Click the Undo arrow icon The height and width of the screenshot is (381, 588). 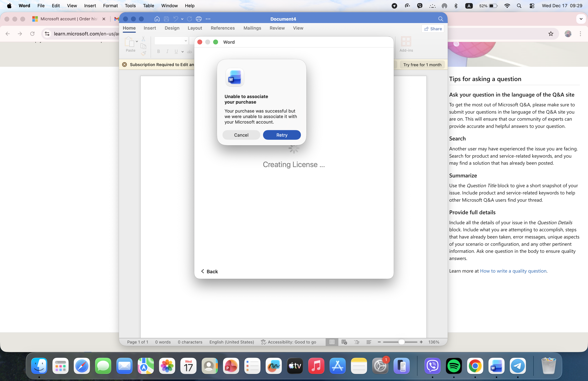click(176, 19)
